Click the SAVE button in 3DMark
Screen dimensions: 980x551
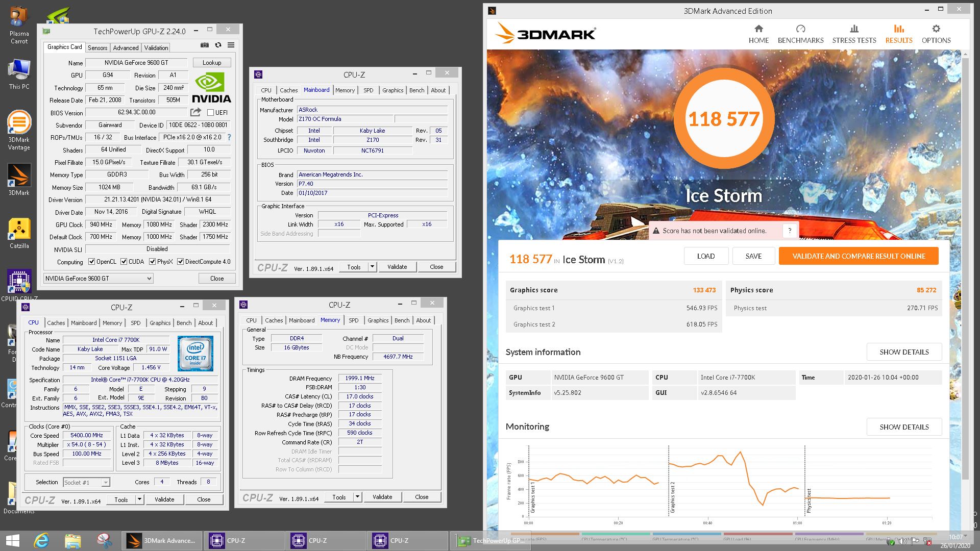click(753, 256)
